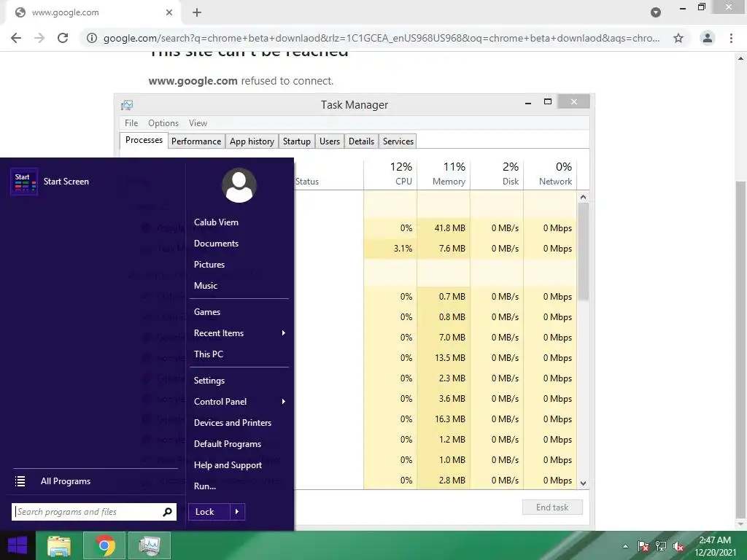747x560 pixels.
Task: Click the Windows Start button on taskbar
Action: tap(18, 545)
